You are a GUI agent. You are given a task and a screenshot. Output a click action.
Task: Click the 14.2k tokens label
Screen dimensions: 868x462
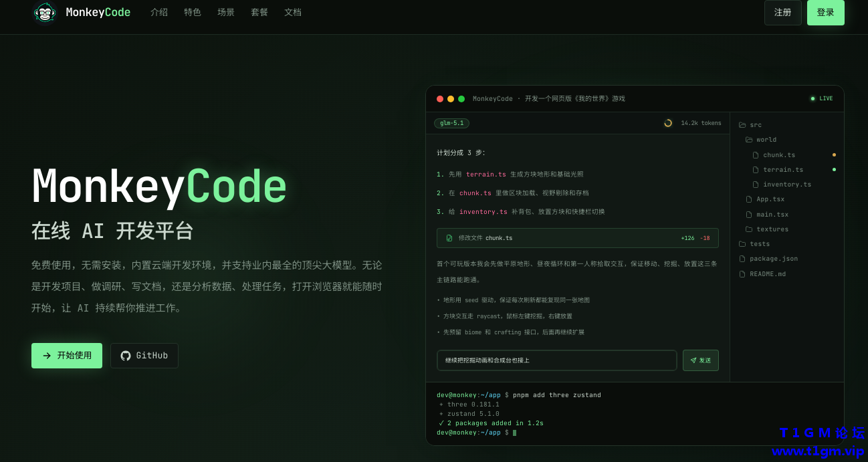click(701, 123)
